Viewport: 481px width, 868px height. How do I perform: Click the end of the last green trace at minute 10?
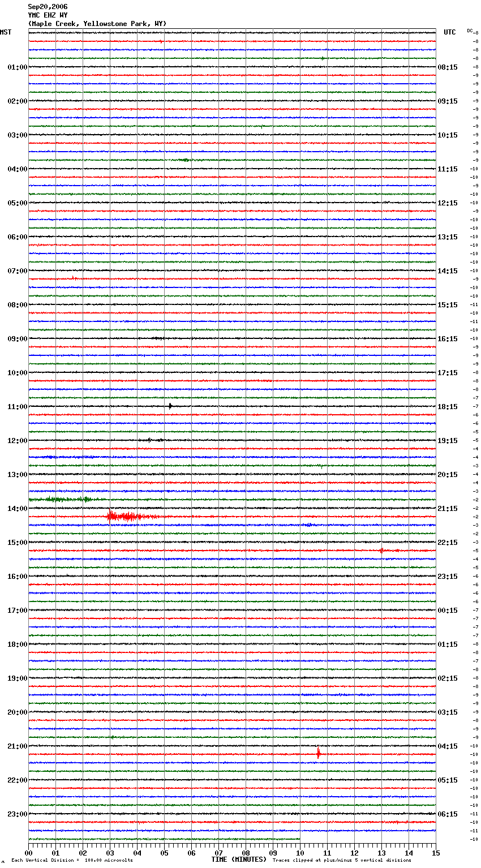coord(299,839)
